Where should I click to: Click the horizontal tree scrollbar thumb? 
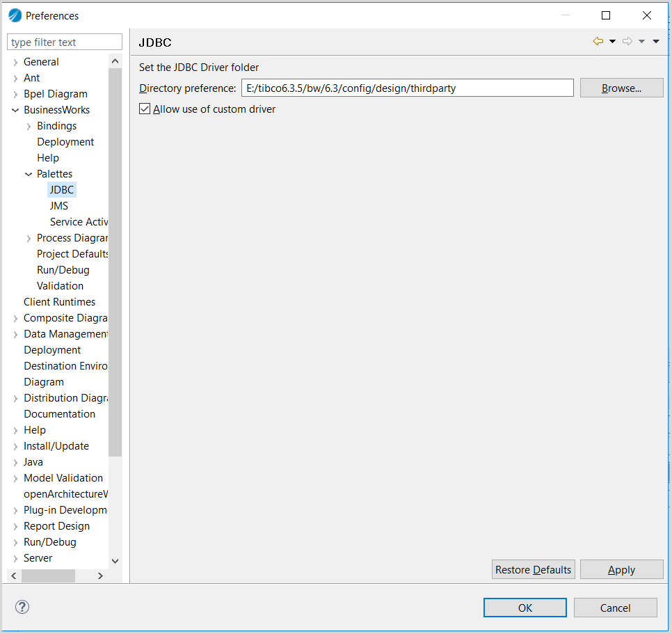click(x=48, y=576)
